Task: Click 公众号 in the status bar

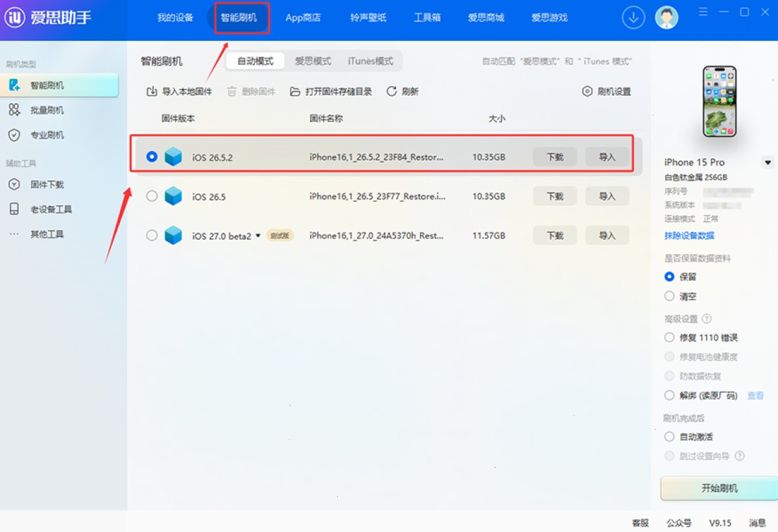Action: coord(679,522)
